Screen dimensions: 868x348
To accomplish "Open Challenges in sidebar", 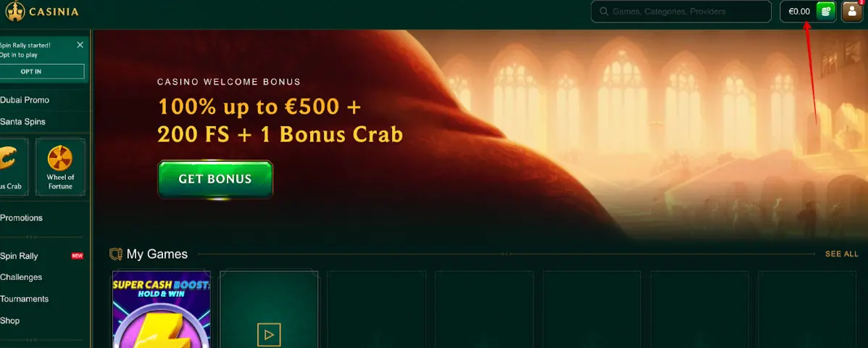I will 21,277.
